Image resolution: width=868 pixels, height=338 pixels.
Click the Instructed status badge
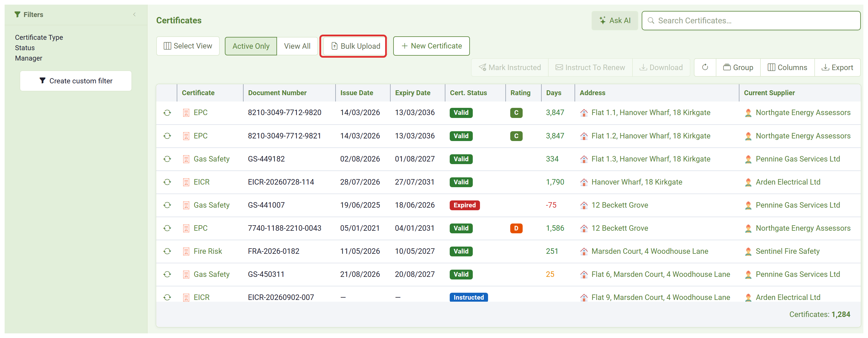tap(468, 298)
